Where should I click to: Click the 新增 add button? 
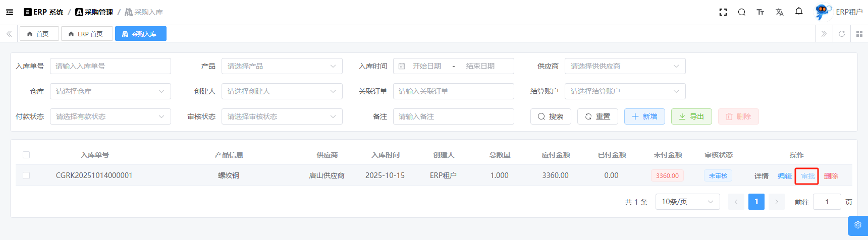point(644,116)
